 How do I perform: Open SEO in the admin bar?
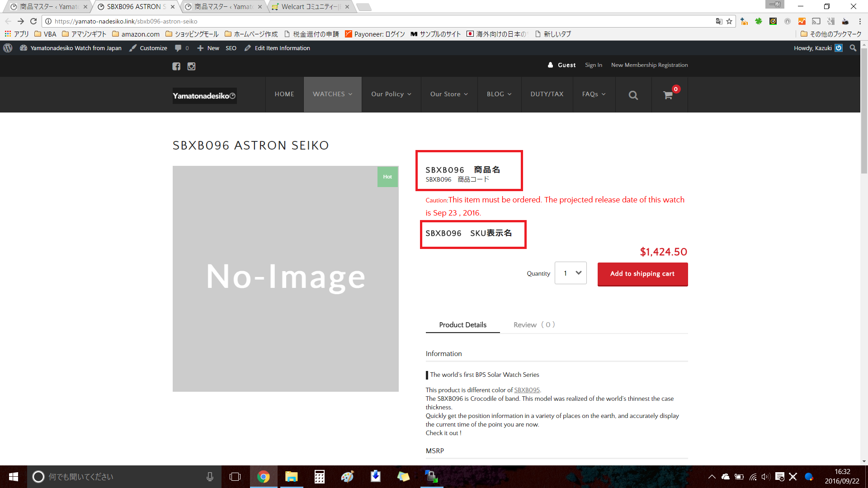click(231, 48)
